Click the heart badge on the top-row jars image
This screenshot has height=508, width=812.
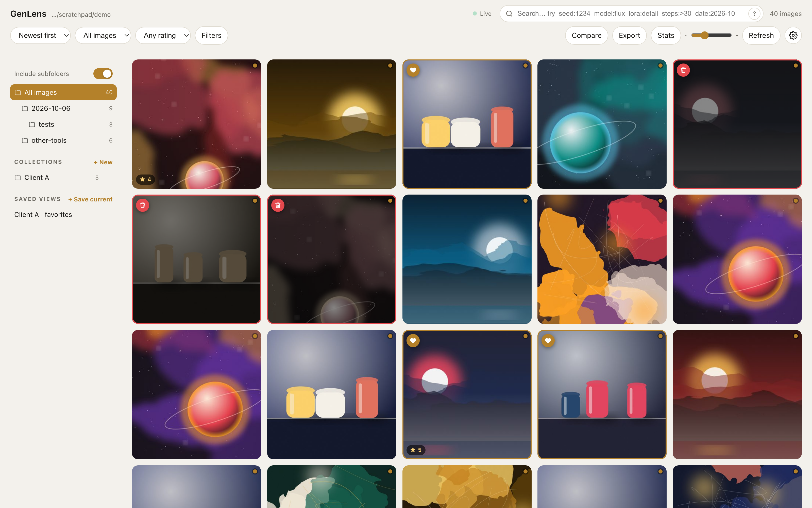click(x=413, y=70)
